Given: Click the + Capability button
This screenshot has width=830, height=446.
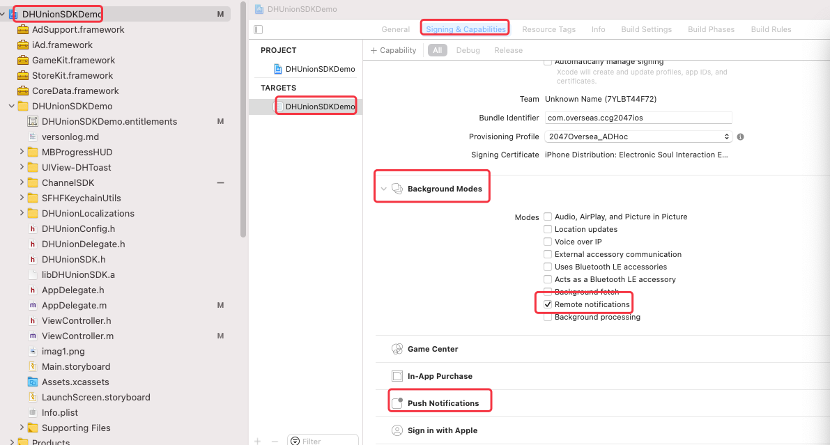Looking at the screenshot, I should (x=393, y=50).
